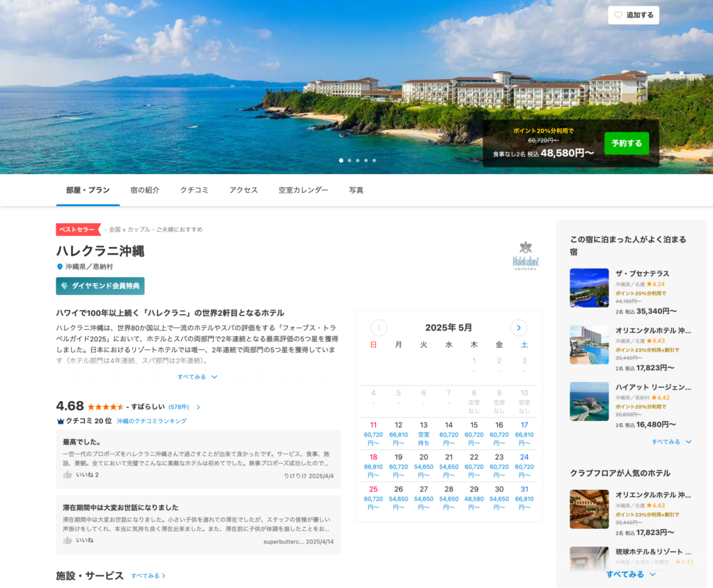This screenshot has height=588, width=713.
Task: Select May 12 priced 66,810円
Action: (x=398, y=434)
